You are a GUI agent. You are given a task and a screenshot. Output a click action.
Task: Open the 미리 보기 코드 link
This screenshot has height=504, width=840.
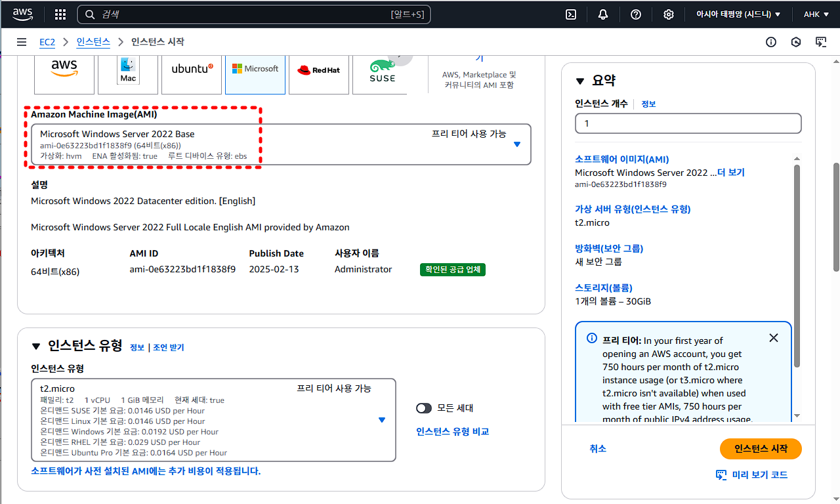coord(751,474)
